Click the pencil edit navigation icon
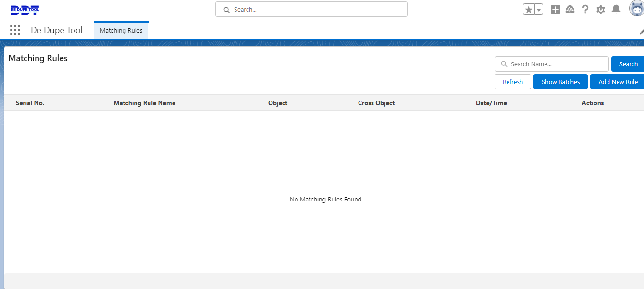644x289 pixels. (x=641, y=31)
